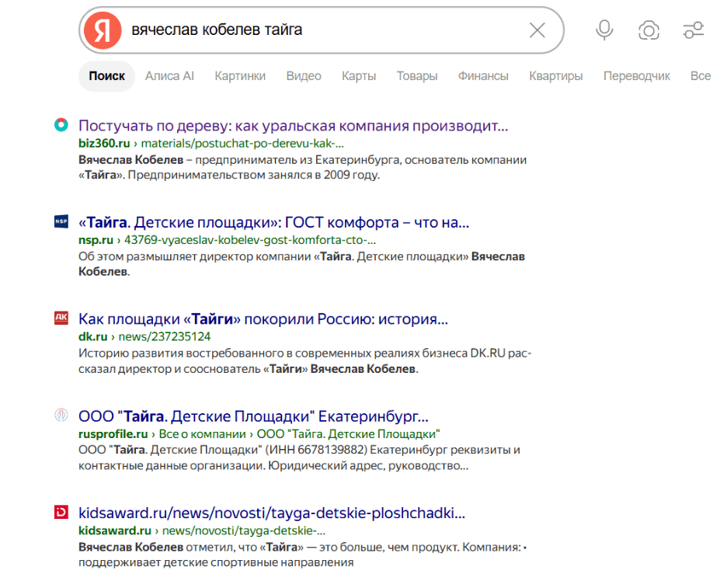Go to the Квартиры tab
Screen dimensions: 727x588
tap(556, 75)
